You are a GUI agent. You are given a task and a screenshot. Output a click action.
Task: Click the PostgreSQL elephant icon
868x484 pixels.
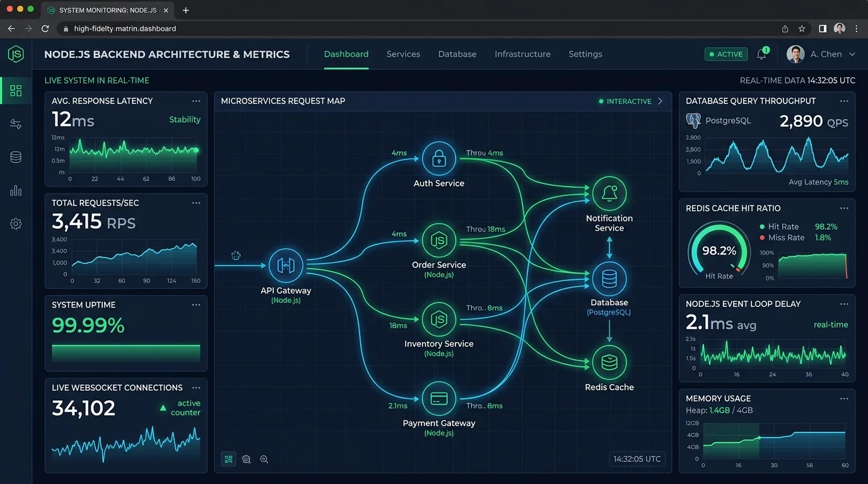click(693, 120)
